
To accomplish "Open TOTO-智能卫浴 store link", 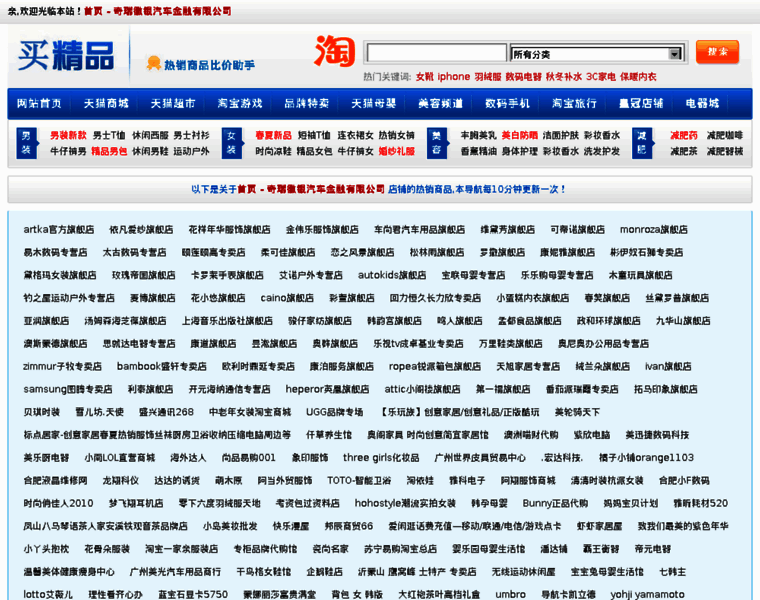I will [x=359, y=480].
